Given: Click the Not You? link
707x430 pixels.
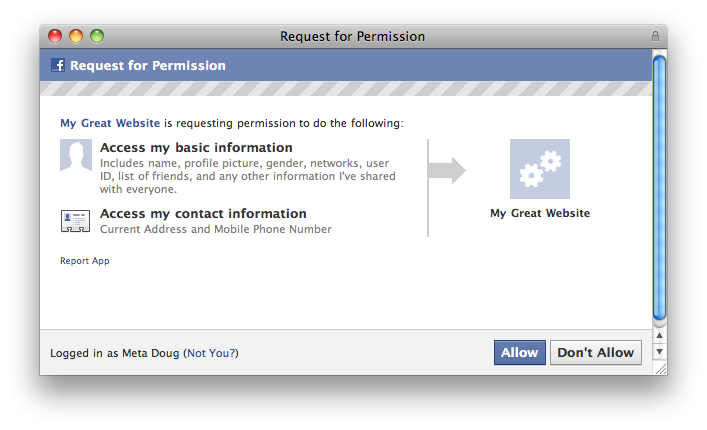Looking at the screenshot, I should 211,353.
